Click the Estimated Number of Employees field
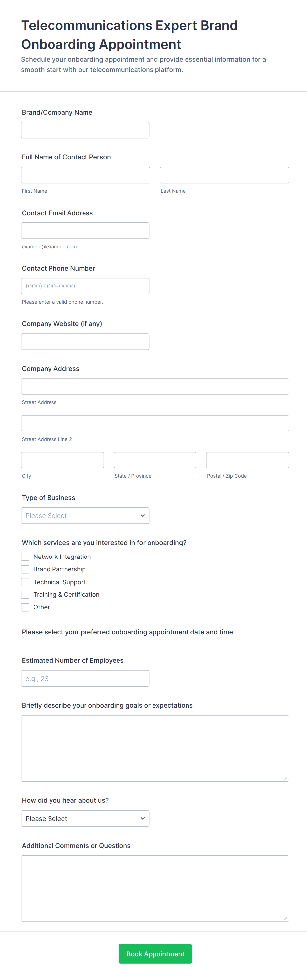Screen dimensions: 307x980 [x=85, y=678]
